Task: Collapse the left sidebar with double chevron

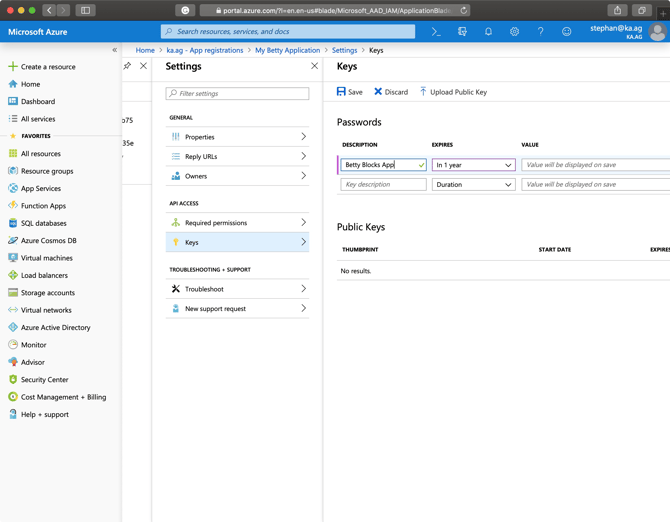Action: pyautogui.click(x=115, y=50)
